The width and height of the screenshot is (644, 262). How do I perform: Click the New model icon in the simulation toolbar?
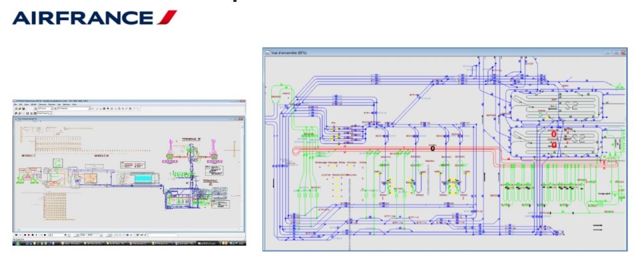coord(16,108)
